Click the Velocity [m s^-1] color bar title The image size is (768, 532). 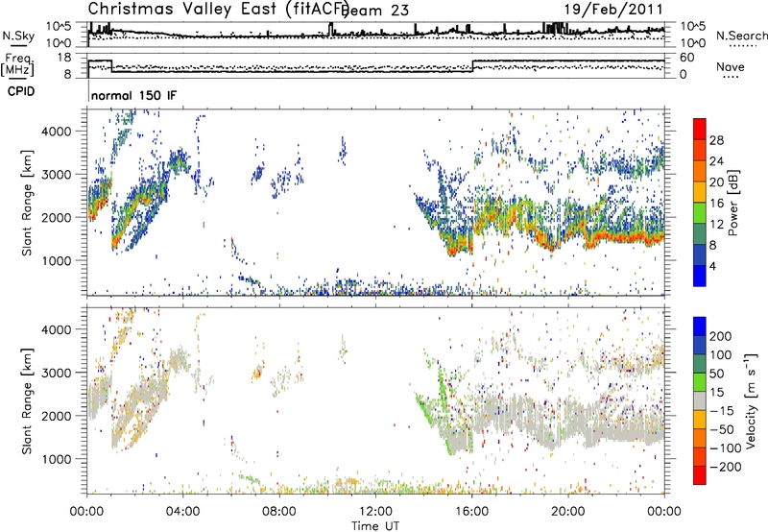click(751, 401)
